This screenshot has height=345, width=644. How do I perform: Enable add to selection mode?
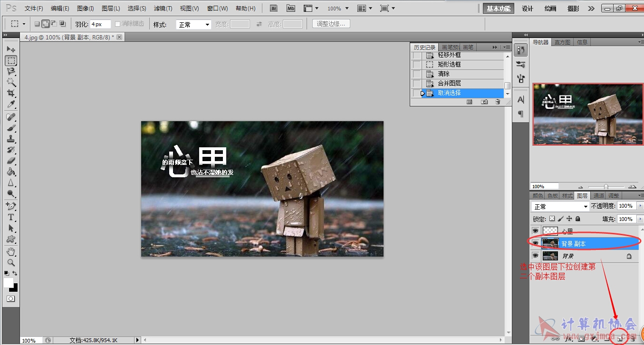(45, 24)
